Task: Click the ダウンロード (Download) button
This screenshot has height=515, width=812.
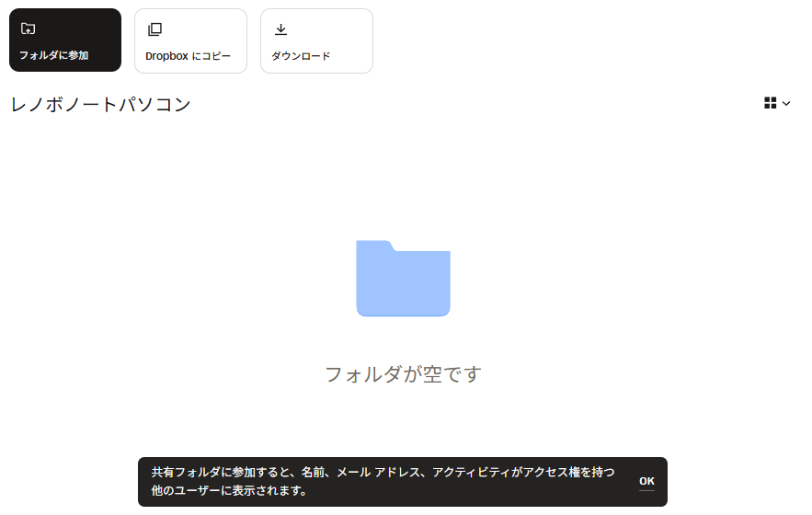Action: [316, 40]
